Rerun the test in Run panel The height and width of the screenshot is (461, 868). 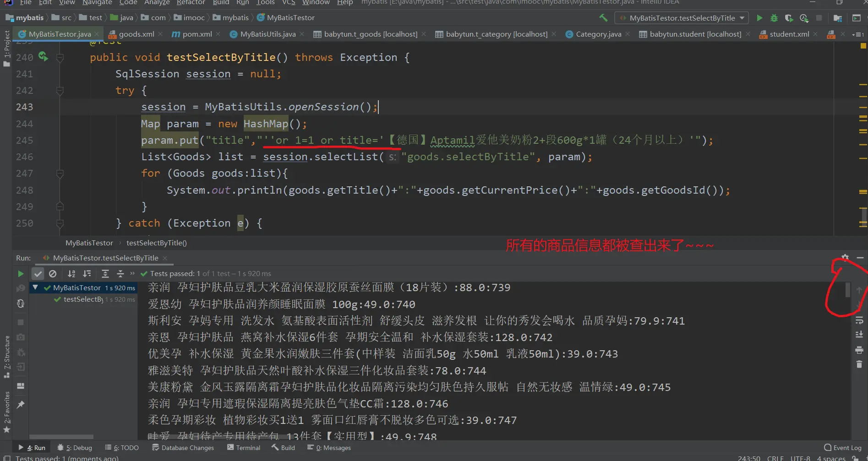click(21, 274)
